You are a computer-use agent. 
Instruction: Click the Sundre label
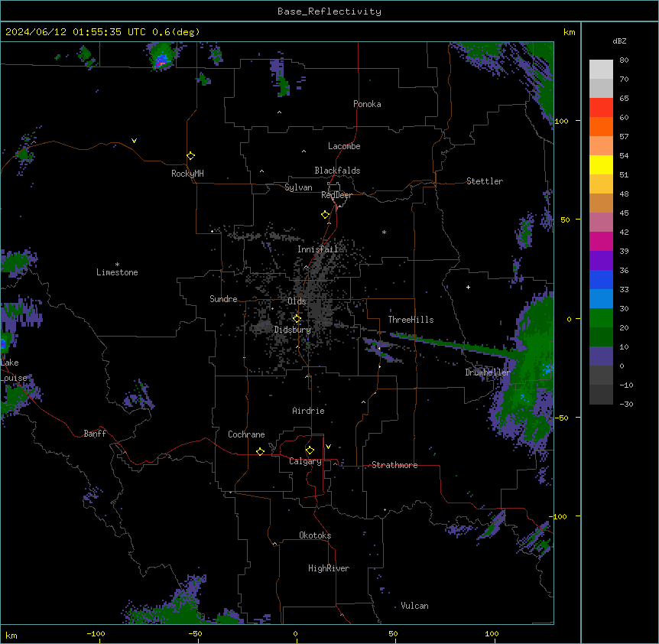tap(223, 299)
